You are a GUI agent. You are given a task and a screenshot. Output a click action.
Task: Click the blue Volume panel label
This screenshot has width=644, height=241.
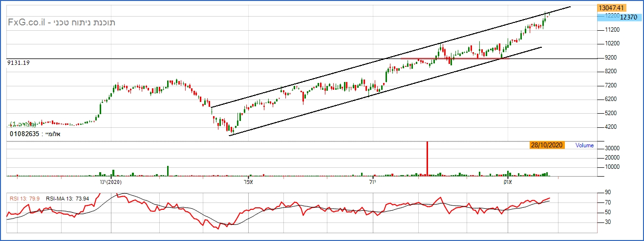click(584, 145)
